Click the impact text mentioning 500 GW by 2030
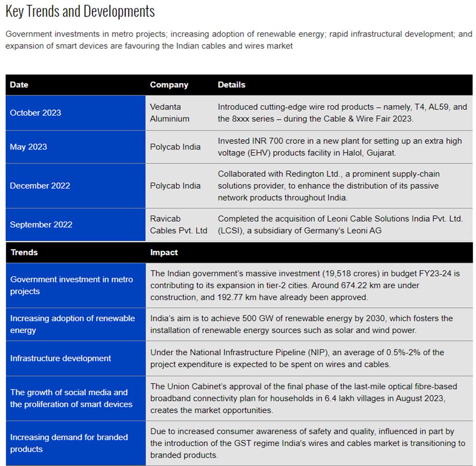 [x=301, y=325]
